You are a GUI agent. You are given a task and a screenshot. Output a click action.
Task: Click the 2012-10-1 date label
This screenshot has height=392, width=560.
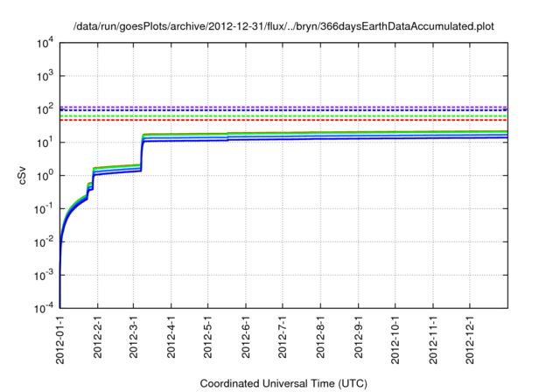395,339
